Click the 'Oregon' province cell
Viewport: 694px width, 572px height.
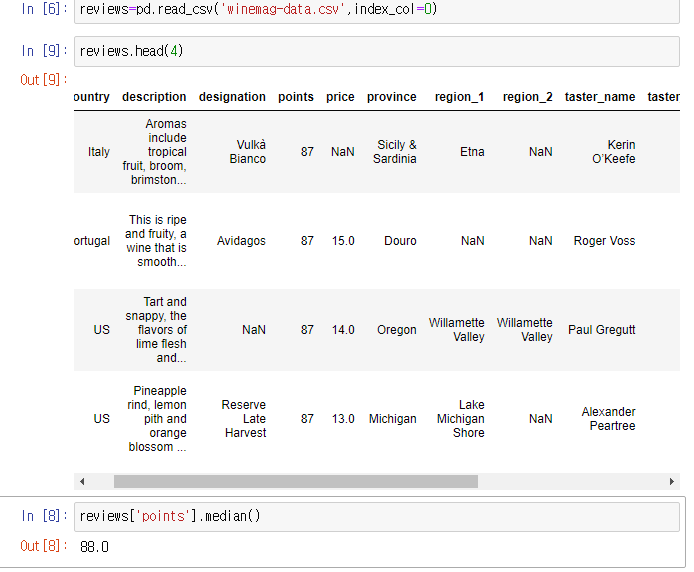coord(397,330)
